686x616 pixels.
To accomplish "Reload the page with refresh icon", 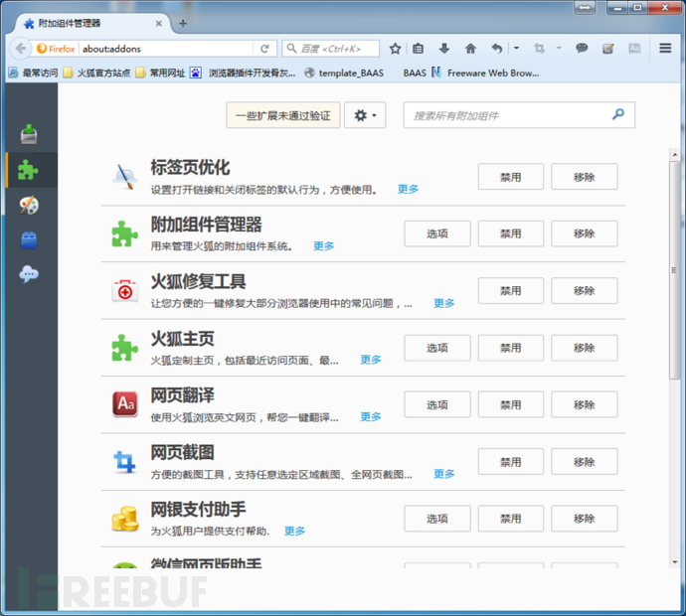I will pyautogui.click(x=264, y=49).
